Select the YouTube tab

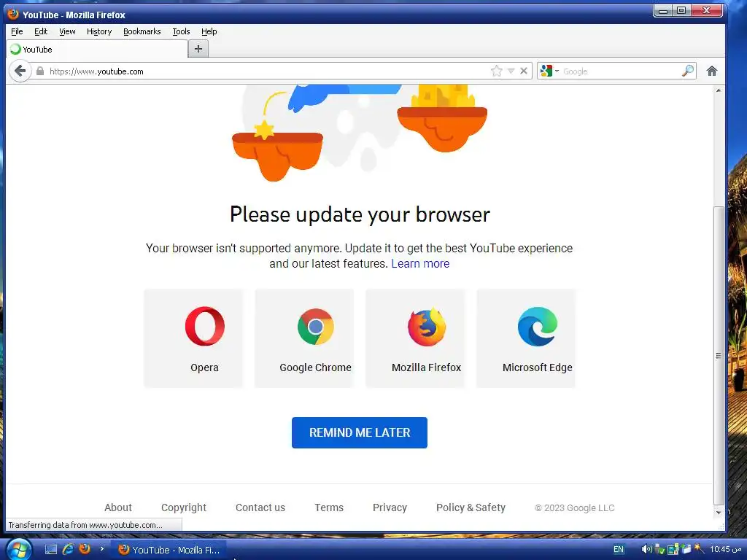pos(97,49)
